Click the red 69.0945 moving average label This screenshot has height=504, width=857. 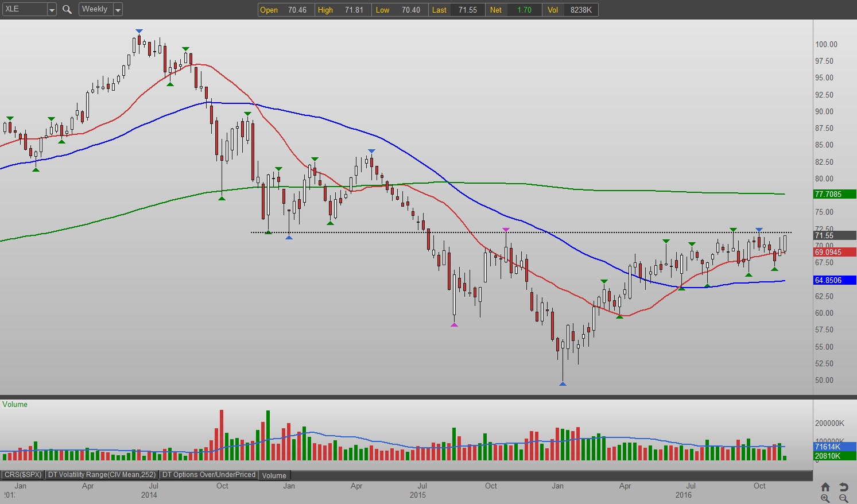point(834,252)
